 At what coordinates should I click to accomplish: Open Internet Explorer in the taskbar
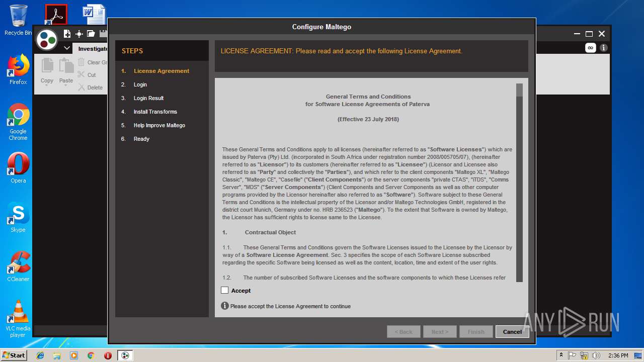click(40, 355)
